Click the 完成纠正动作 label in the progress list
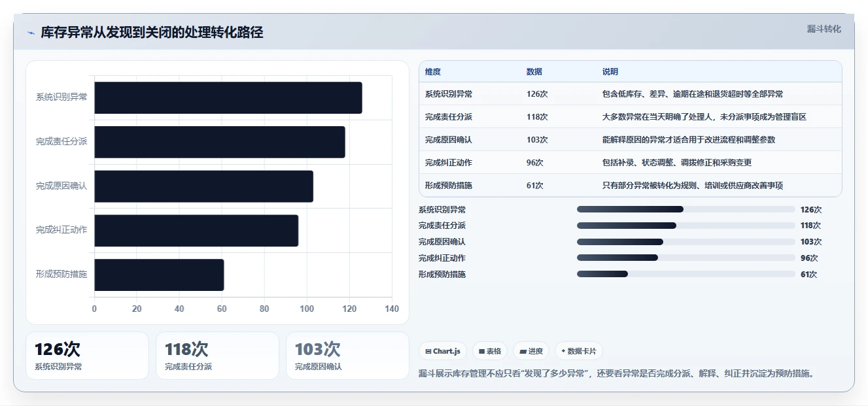Viewport: 868px width, 406px height. pyautogui.click(x=442, y=258)
